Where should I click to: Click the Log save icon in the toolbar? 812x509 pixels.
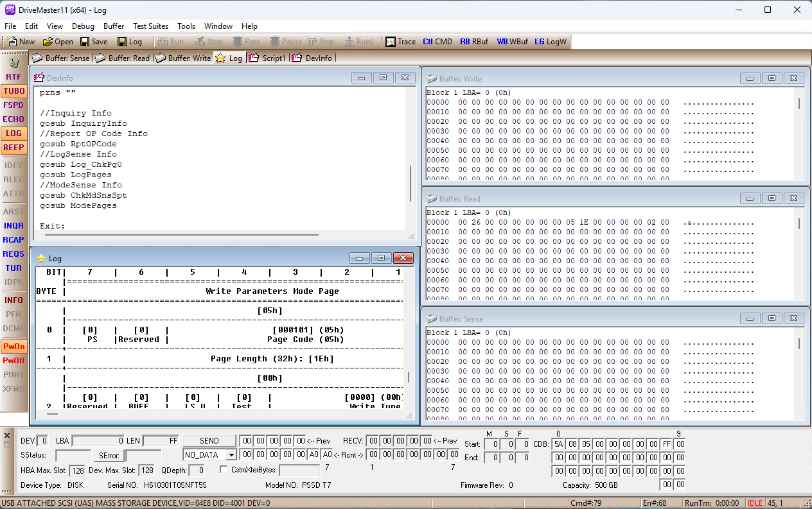point(130,41)
